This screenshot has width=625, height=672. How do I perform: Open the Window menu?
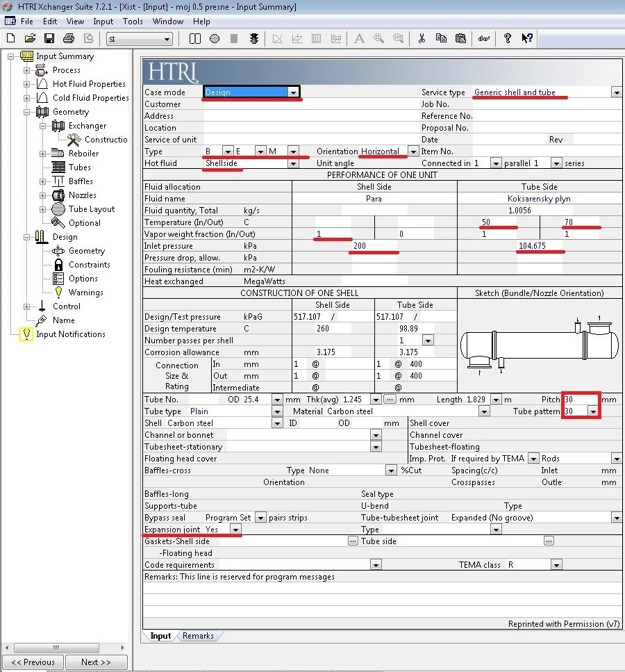[x=168, y=22]
